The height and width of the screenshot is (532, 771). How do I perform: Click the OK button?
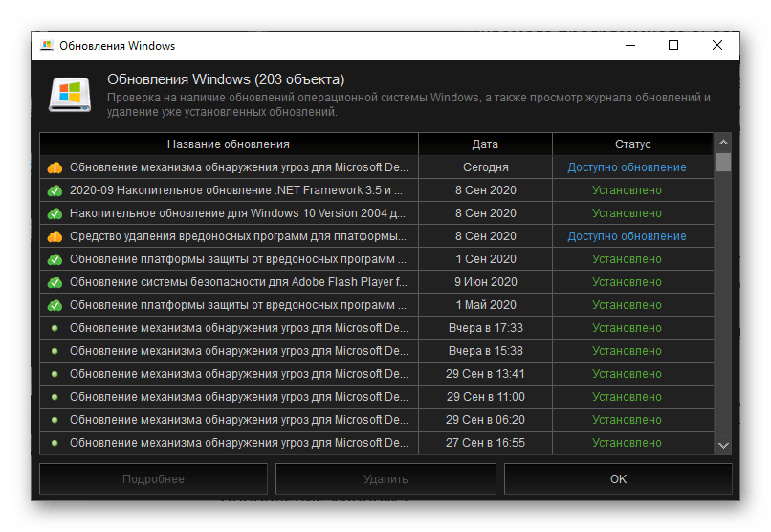pos(618,479)
